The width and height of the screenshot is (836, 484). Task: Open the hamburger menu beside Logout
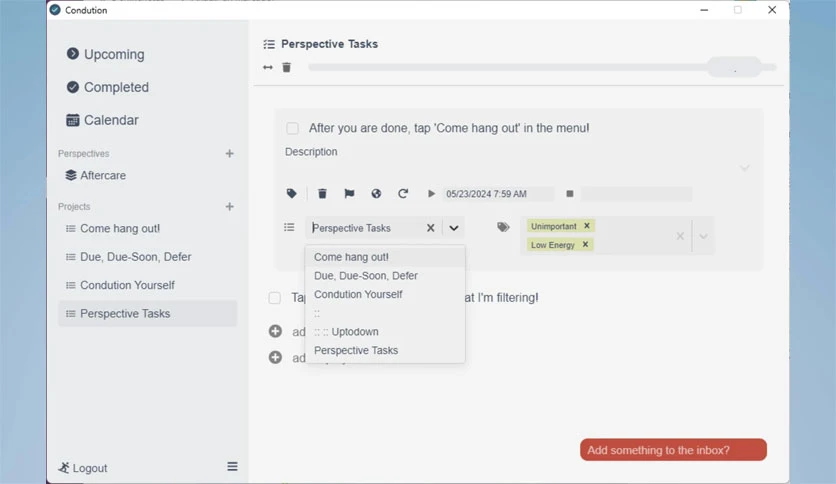click(232, 466)
